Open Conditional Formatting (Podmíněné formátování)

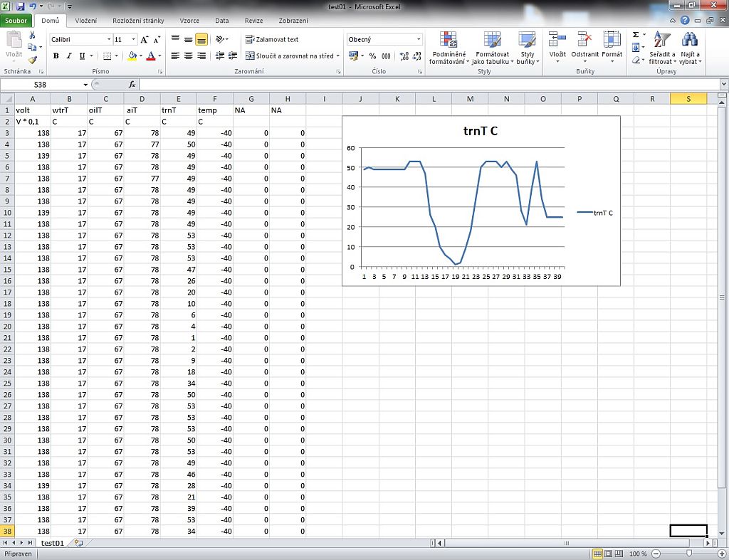448,49
